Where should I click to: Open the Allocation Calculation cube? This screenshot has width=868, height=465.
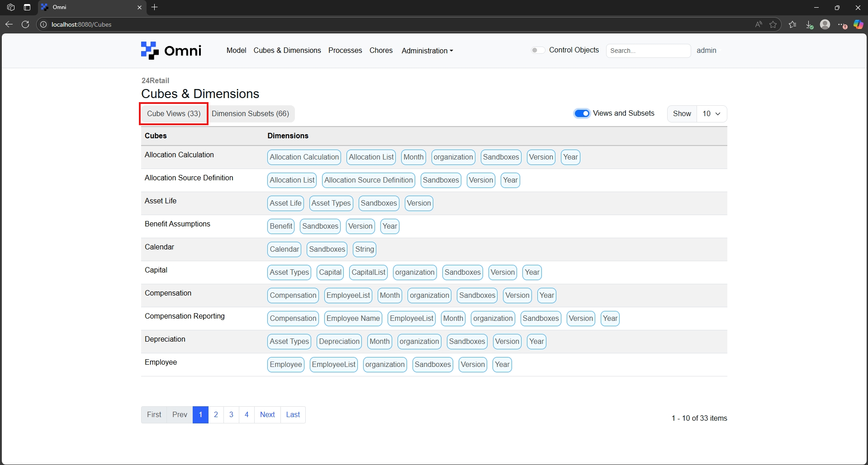pos(179,155)
